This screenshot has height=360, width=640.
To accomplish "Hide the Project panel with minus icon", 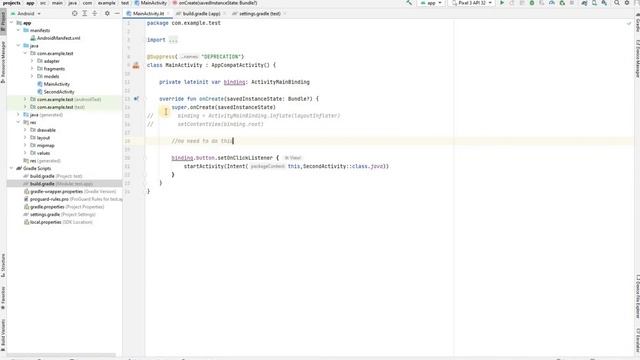I will [117, 13].
